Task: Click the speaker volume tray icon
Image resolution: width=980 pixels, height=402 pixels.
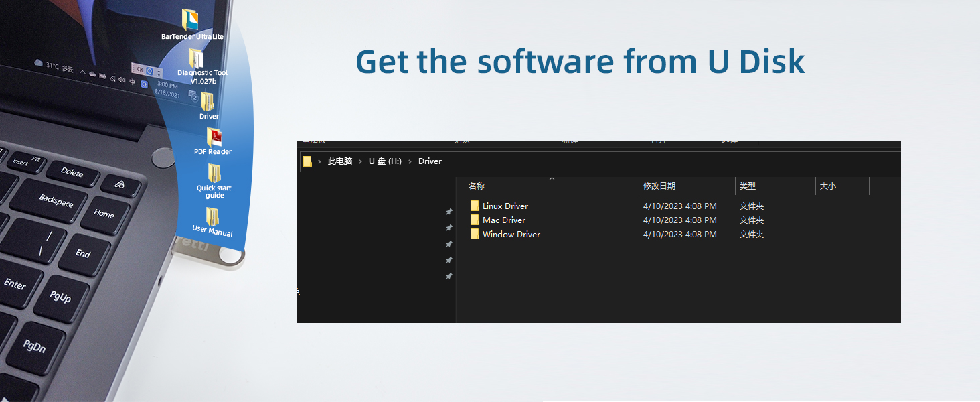Action: 121,80
